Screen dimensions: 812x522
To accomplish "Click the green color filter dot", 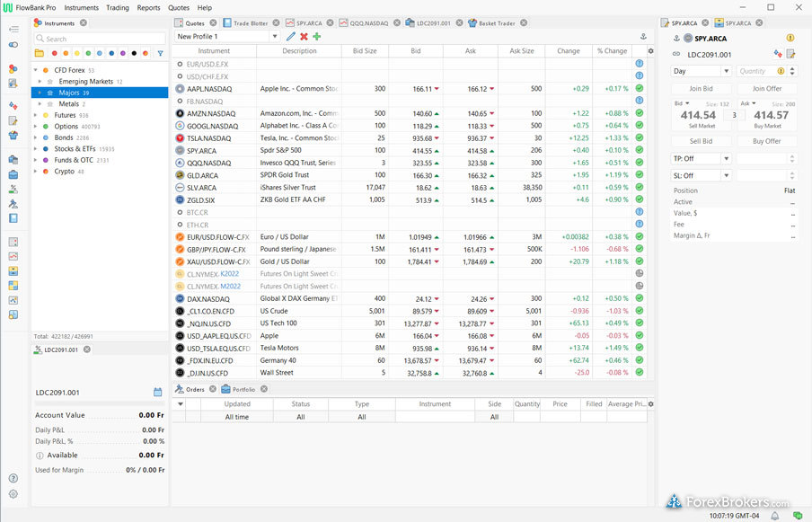I will tap(89, 53).
